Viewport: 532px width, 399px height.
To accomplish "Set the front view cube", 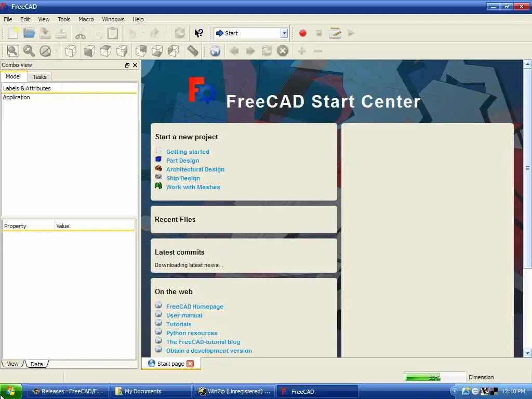I will 89,51.
